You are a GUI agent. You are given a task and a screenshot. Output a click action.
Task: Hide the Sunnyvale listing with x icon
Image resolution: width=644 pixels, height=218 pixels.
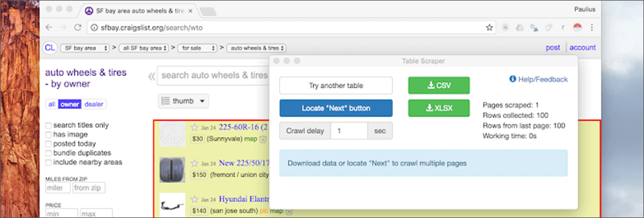click(x=264, y=139)
